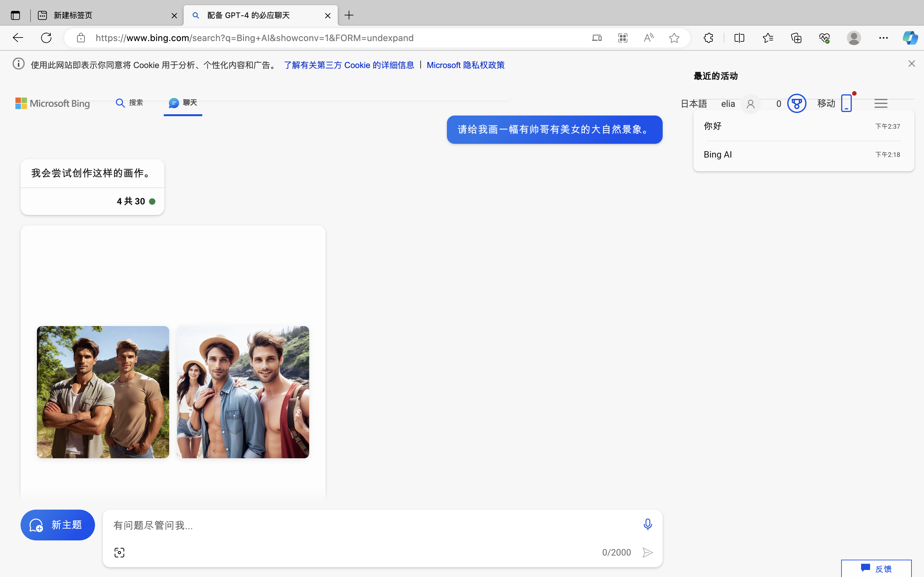Switch to the 搜索 tab
The width and height of the screenshot is (924, 577).
[x=129, y=103]
